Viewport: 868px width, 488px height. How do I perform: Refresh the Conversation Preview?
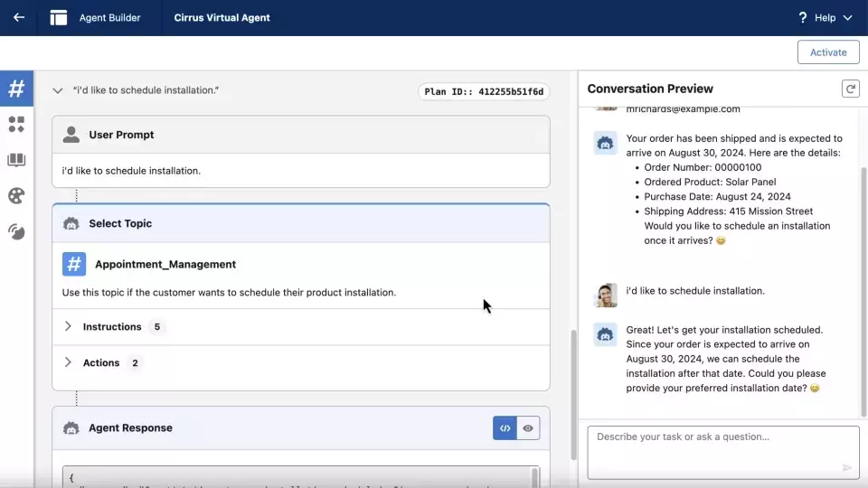click(850, 89)
